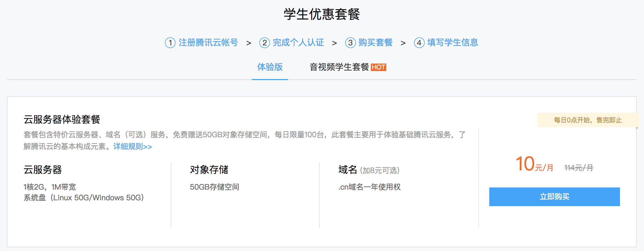This screenshot has width=644, height=251.
Task: Click the 对象存储 section heading
Action: (209, 170)
